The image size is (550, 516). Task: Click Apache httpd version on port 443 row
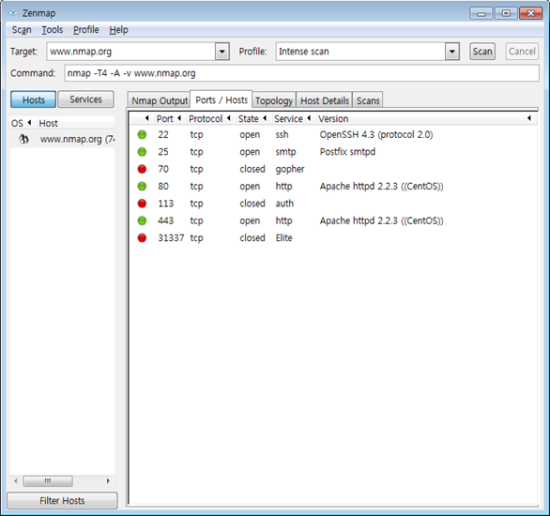tap(381, 221)
